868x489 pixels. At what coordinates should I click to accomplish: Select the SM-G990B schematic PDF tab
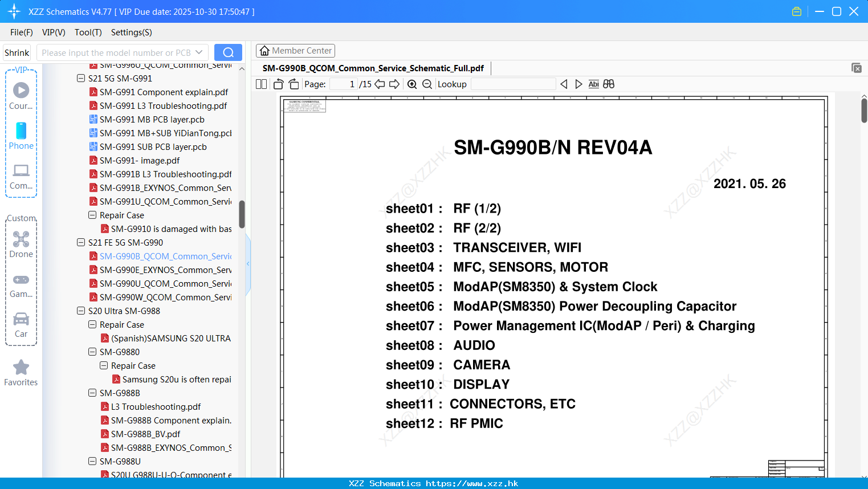click(373, 68)
